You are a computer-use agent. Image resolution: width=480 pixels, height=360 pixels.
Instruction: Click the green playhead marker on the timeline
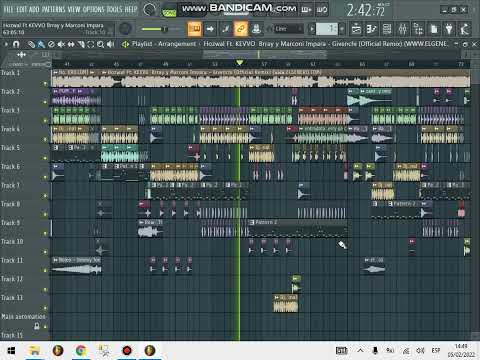(239, 63)
